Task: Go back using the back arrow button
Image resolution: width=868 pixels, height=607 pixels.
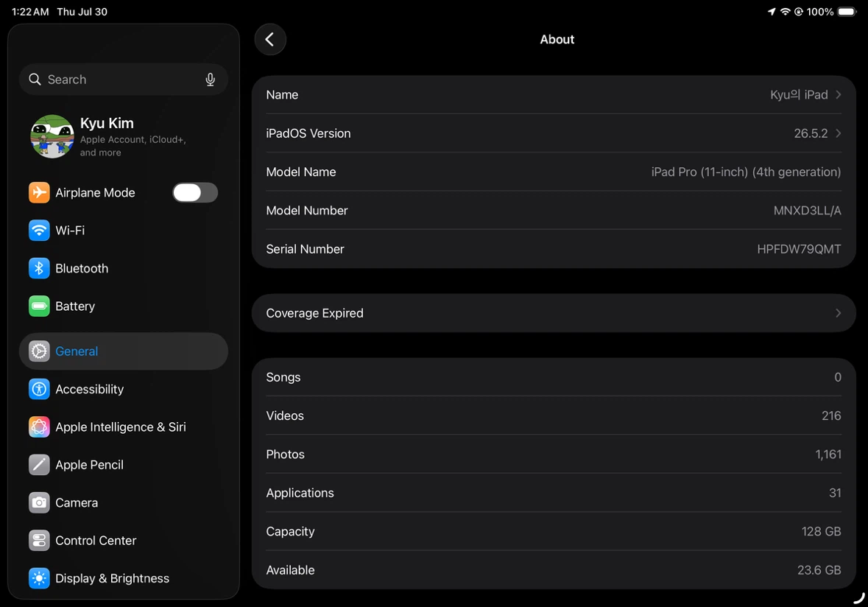Action: pyautogui.click(x=270, y=39)
